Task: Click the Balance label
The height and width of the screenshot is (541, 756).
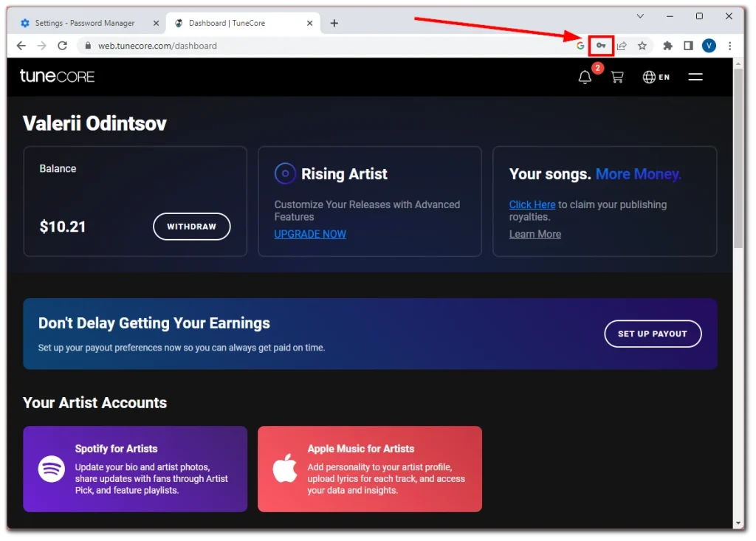Action: (58, 169)
